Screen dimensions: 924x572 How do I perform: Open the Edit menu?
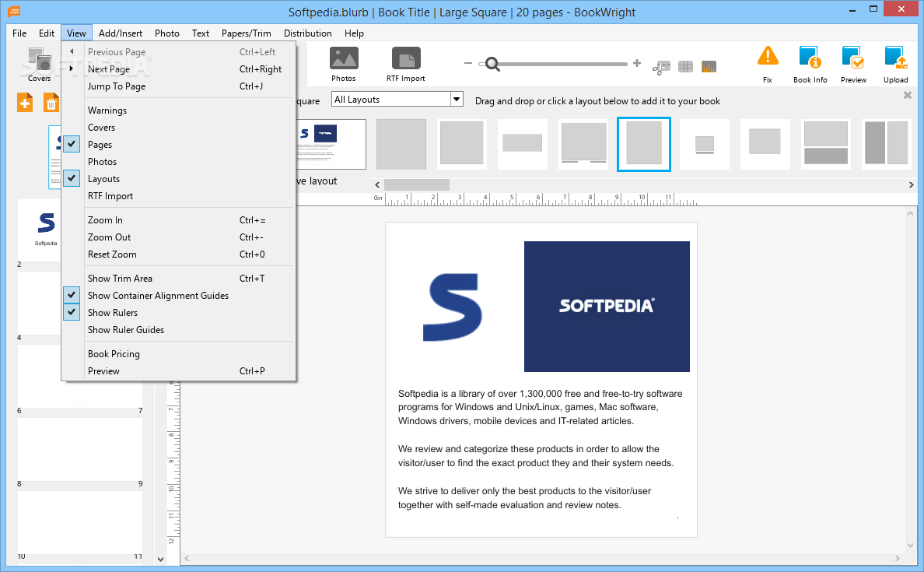tap(47, 33)
